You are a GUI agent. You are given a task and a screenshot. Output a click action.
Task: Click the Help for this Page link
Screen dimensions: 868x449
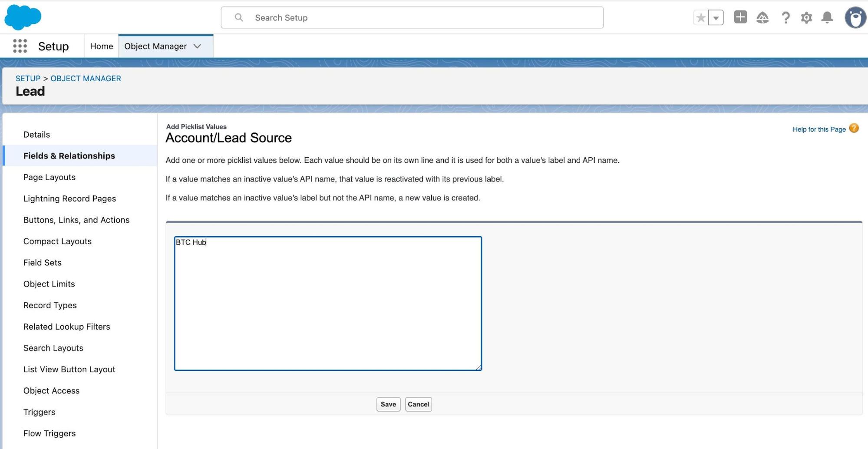[x=819, y=129]
